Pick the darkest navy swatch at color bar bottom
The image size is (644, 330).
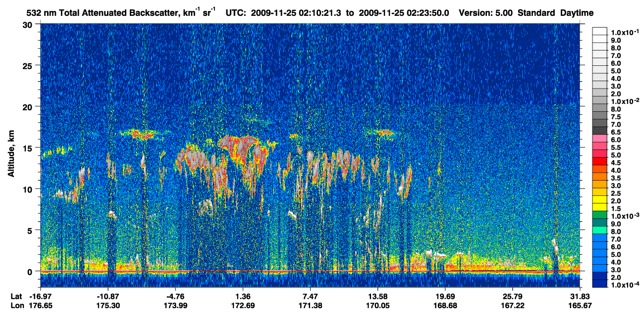599,283
